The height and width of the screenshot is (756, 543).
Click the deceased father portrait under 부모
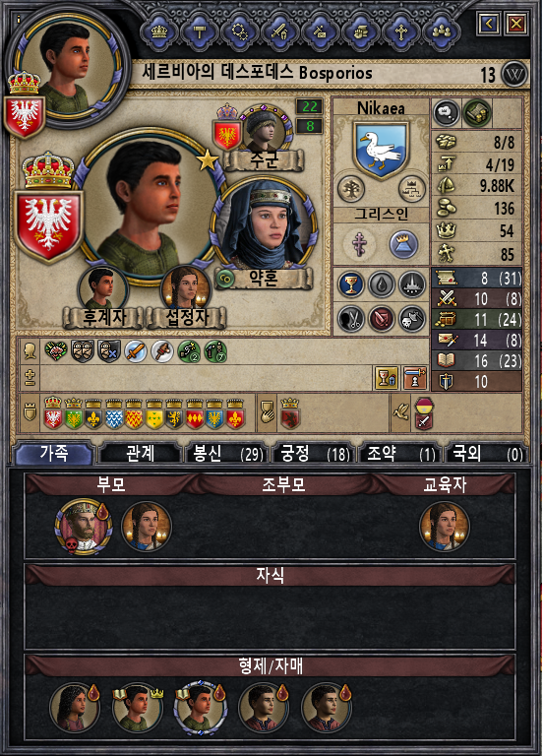pyautogui.click(x=84, y=527)
